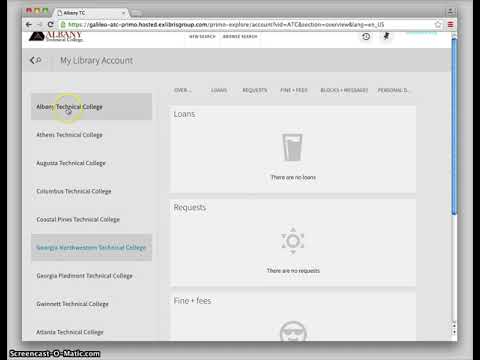Select Georgia Northwestern Technical College
Viewport: 480px width, 360px height.
[x=91, y=247]
